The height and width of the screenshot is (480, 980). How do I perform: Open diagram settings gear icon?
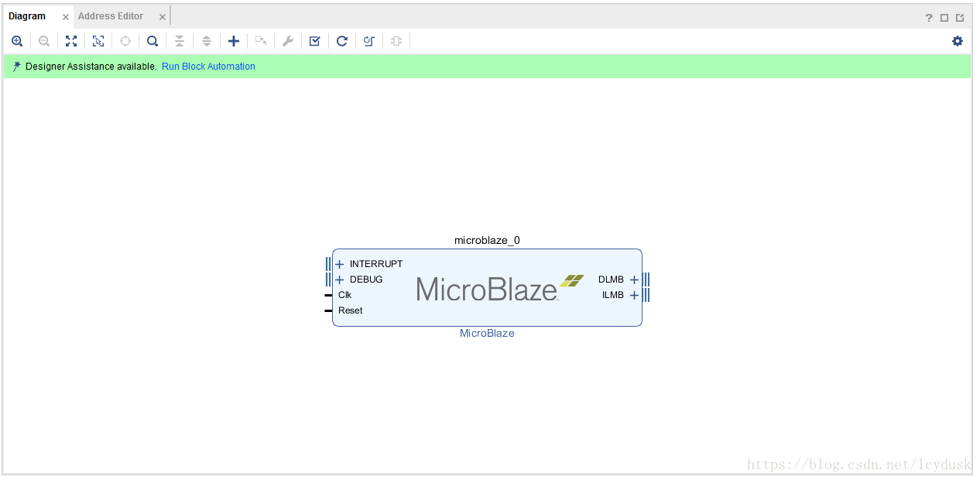(x=958, y=41)
